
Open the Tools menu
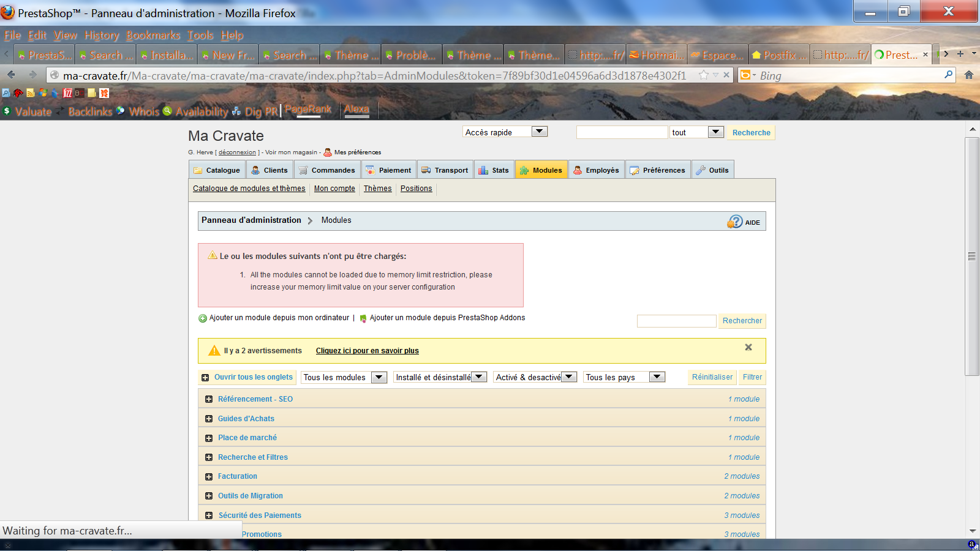[x=200, y=36]
